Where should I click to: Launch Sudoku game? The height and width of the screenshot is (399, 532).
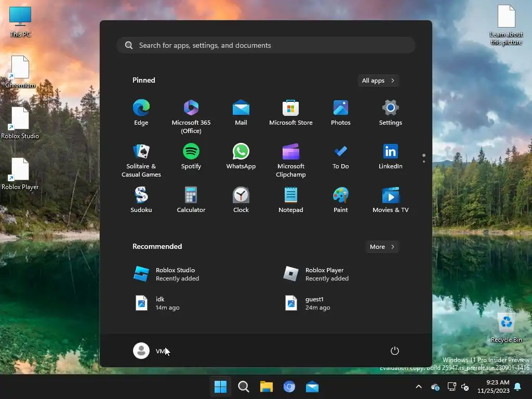coord(141,200)
